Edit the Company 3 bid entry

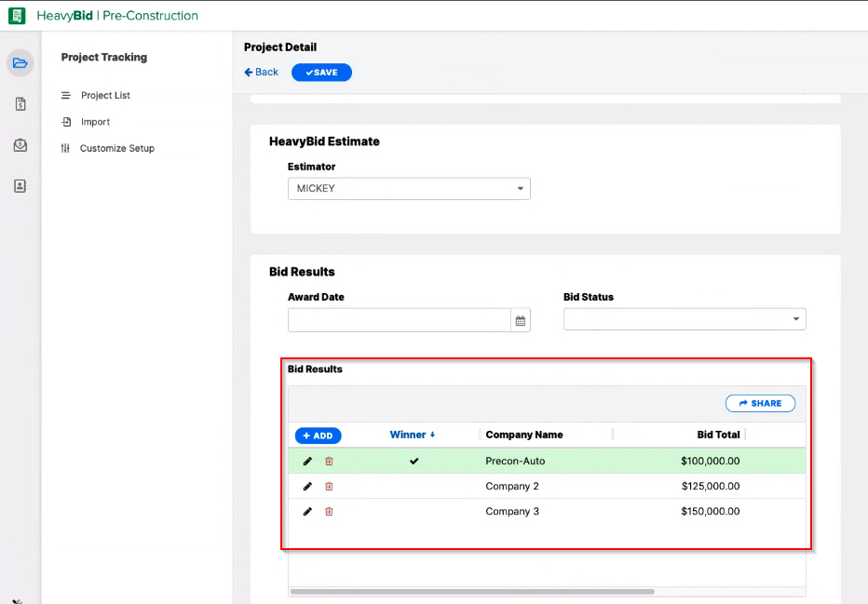point(307,511)
